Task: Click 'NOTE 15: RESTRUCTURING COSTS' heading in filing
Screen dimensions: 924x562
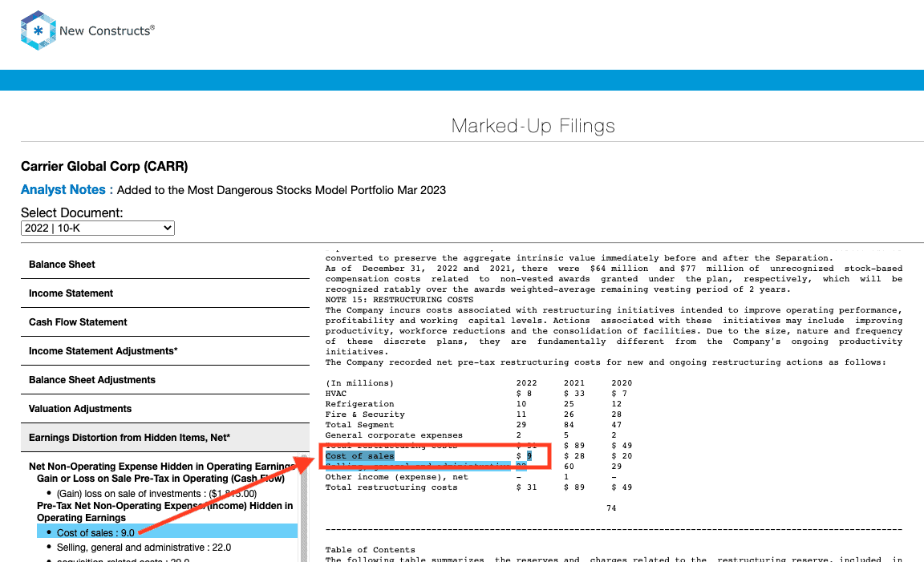Action: point(399,300)
